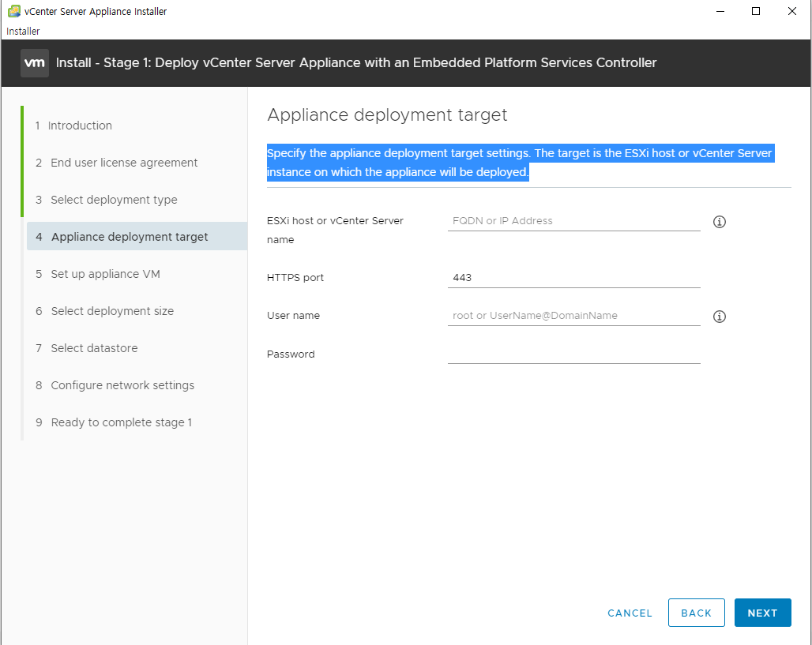Maximize the installer window
Viewport: 812px width, 645px height.
click(x=756, y=11)
